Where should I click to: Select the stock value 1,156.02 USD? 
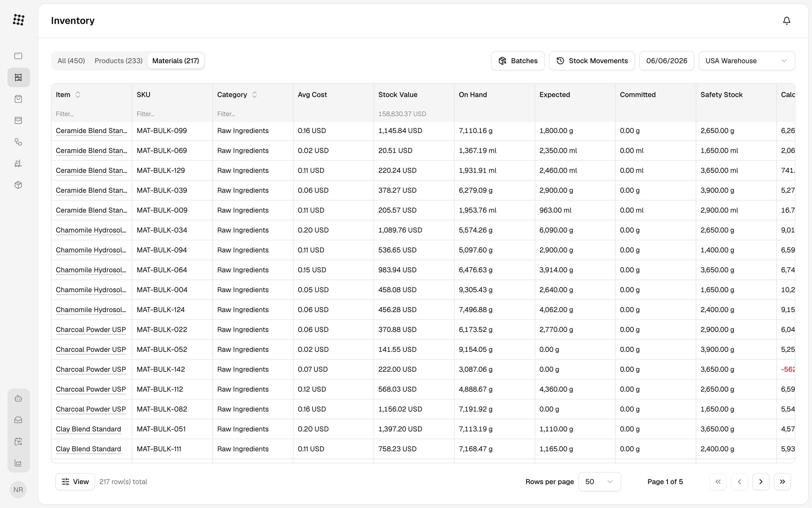[x=400, y=409]
